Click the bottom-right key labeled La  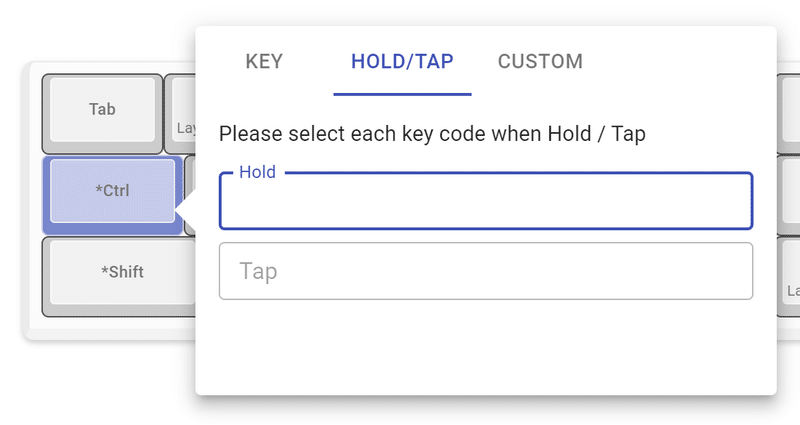tap(790, 274)
